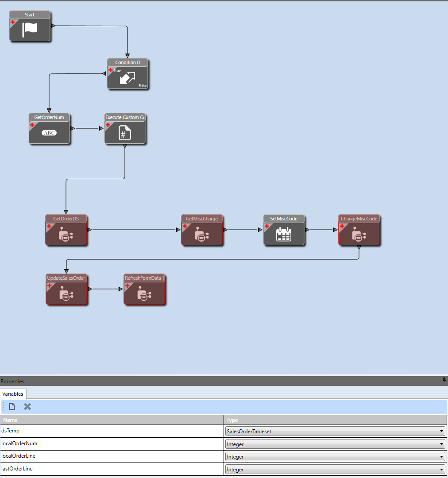Click red plus on Execute Custom Code node
The image size is (448, 478).
[108, 125]
